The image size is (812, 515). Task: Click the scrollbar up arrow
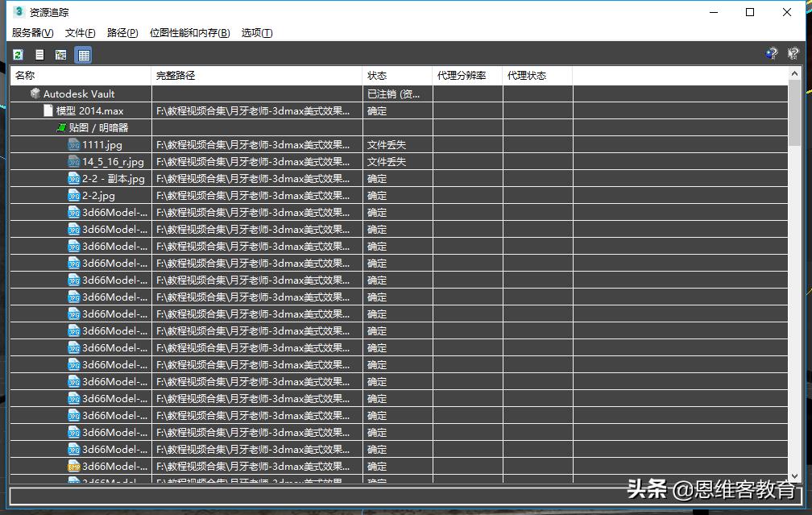coord(794,73)
